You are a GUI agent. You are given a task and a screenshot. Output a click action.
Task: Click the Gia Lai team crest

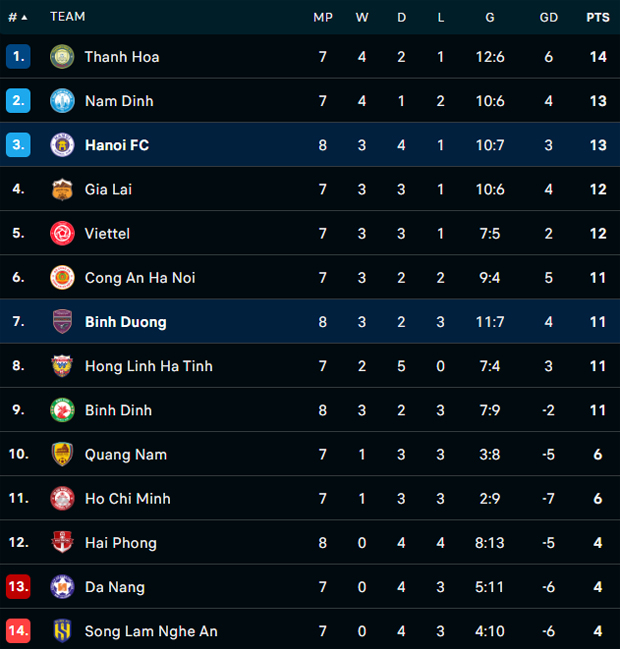62,189
